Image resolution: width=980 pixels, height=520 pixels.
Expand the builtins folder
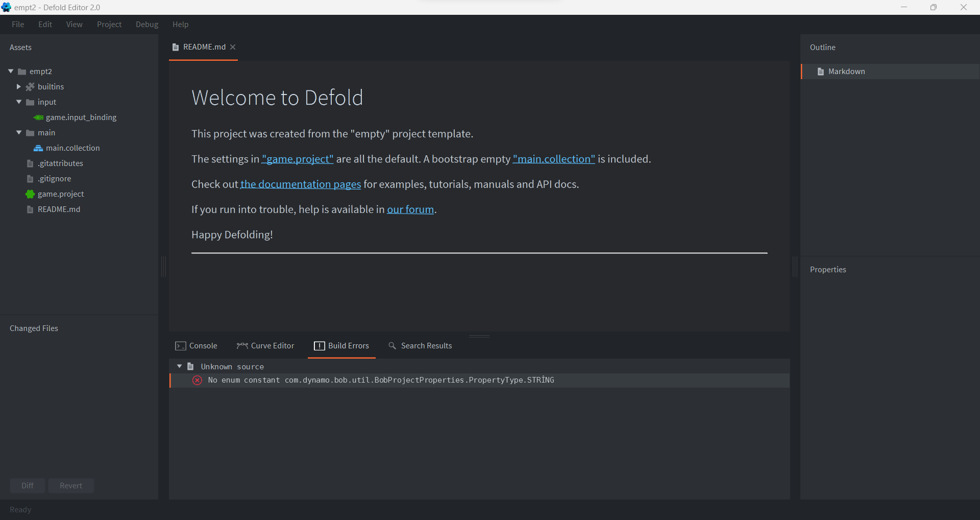pyautogui.click(x=19, y=86)
